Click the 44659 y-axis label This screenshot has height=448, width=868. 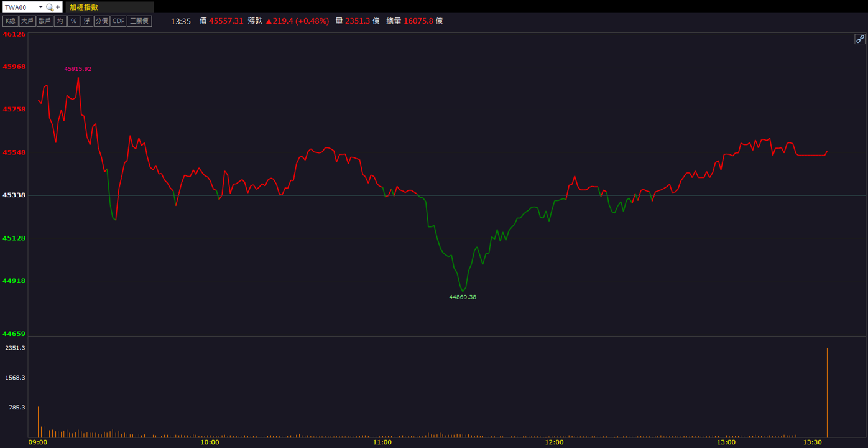[14, 334]
